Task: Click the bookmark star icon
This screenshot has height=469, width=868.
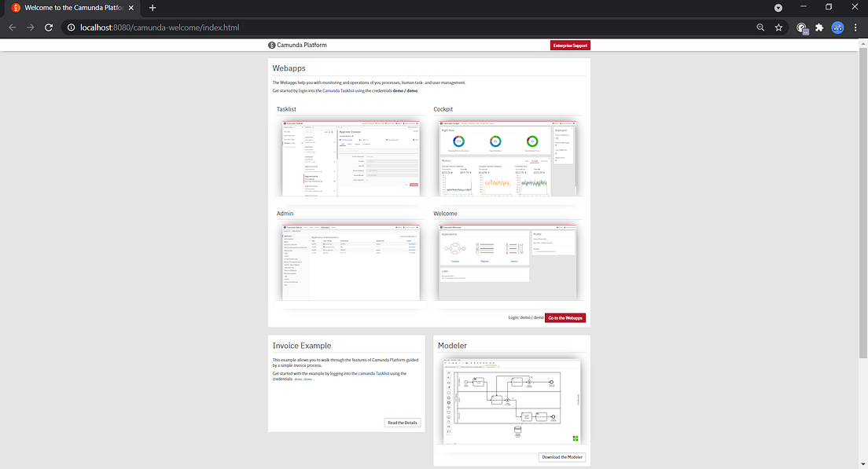Action: tap(778, 27)
